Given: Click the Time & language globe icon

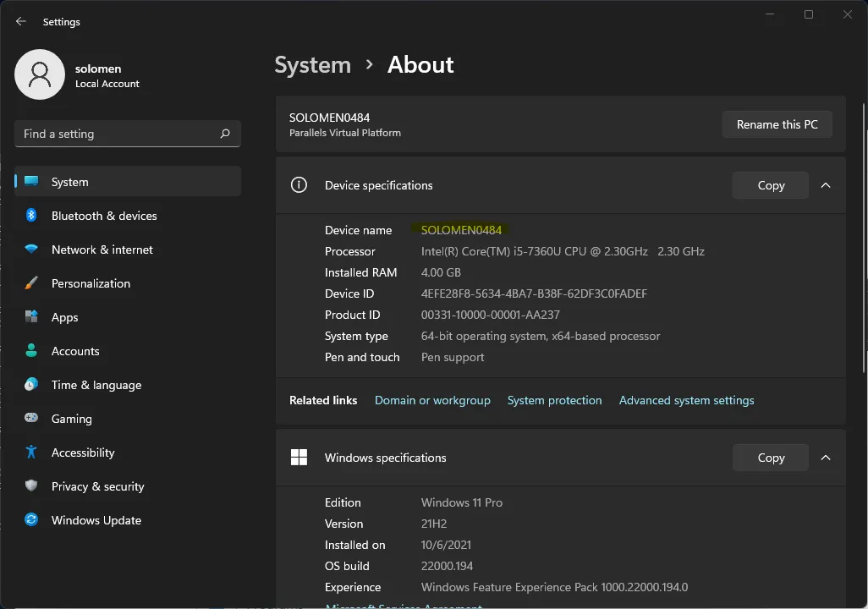Looking at the screenshot, I should (x=31, y=384).
